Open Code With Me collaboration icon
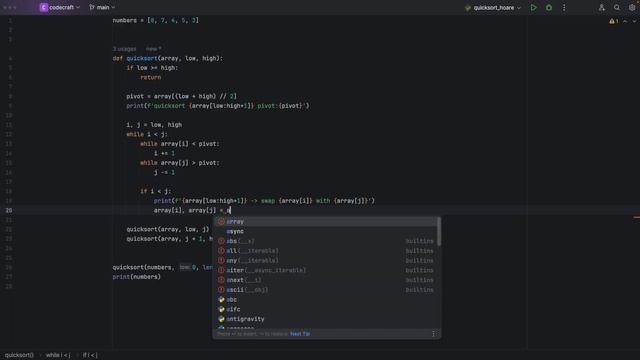The width and height of the screenshot is (640, 360). 602,7
